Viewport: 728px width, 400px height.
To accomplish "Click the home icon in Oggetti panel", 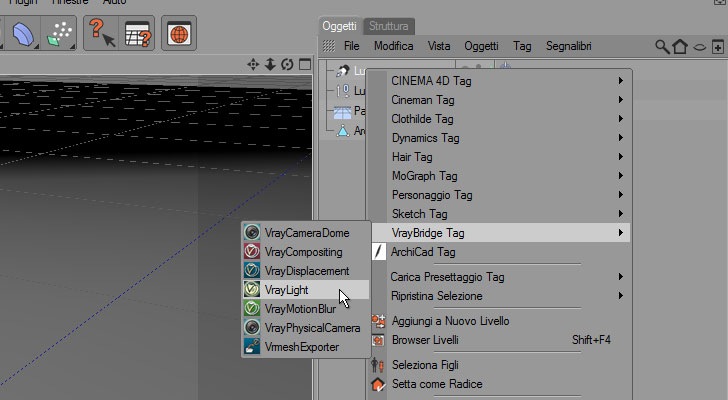I will (680, 46).
